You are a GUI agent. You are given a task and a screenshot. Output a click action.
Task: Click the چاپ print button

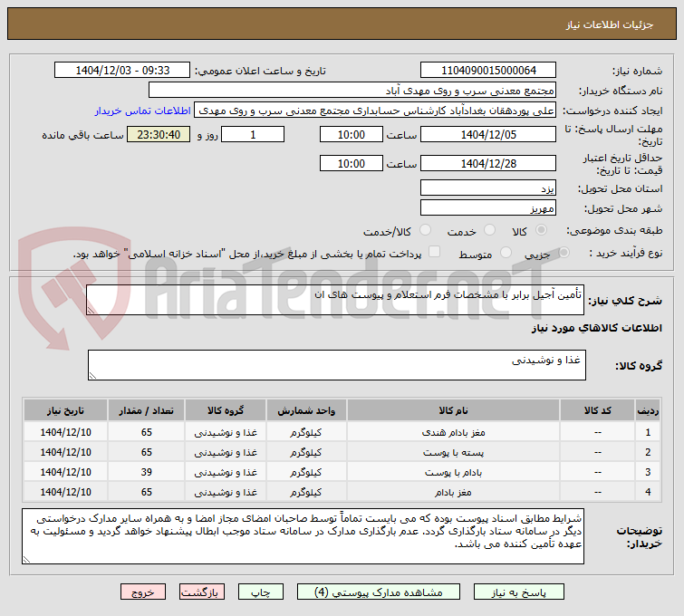tap(260, 592)
